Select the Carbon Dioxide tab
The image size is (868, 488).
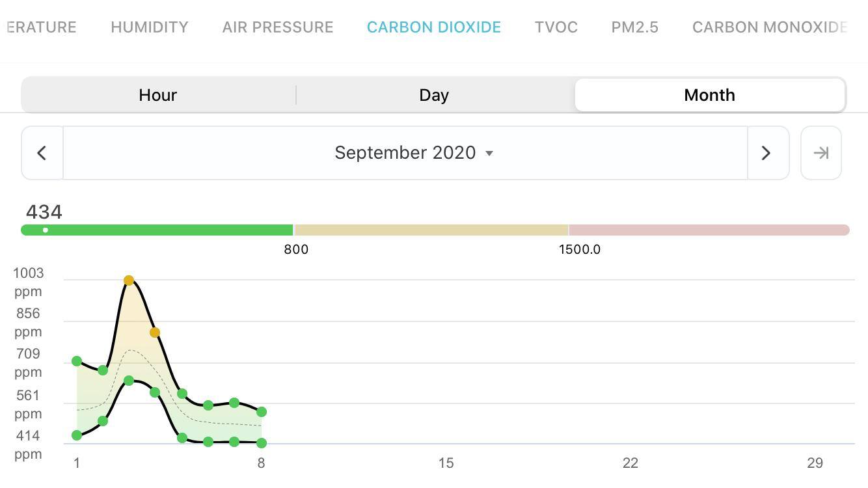(434, 27)
